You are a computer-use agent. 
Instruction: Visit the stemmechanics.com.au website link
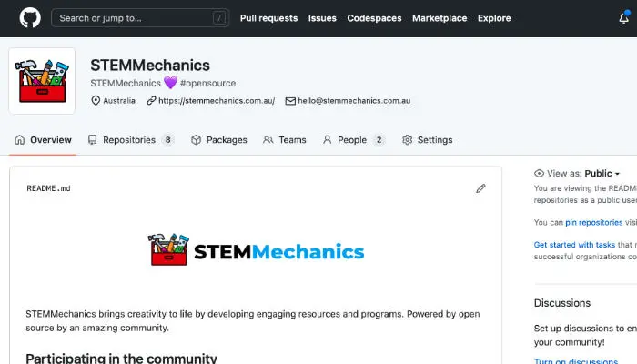click(217, 101)
